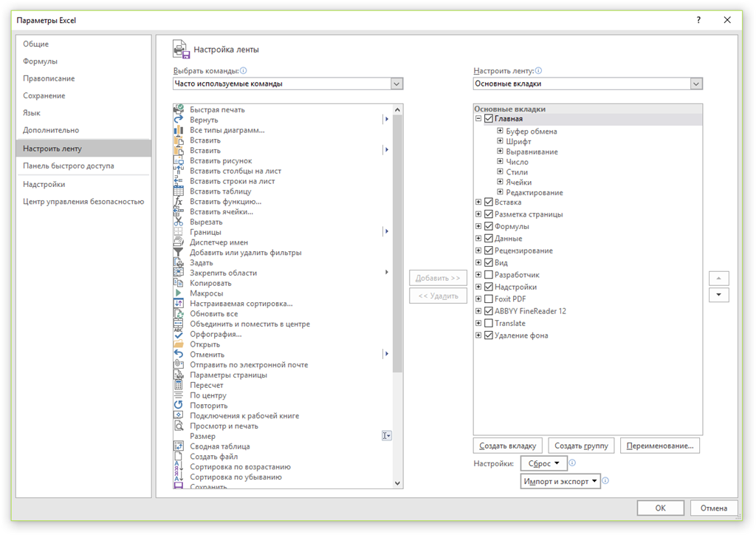Click the Создать вкладку button
Viewport: 756px width, 535px height.
pos(508,446)
